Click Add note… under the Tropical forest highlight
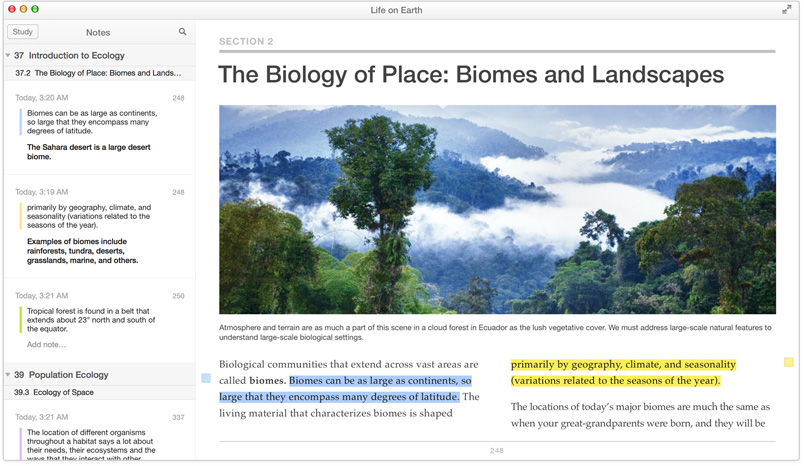The height and width of the screenshot is (466, 804). 46,345
